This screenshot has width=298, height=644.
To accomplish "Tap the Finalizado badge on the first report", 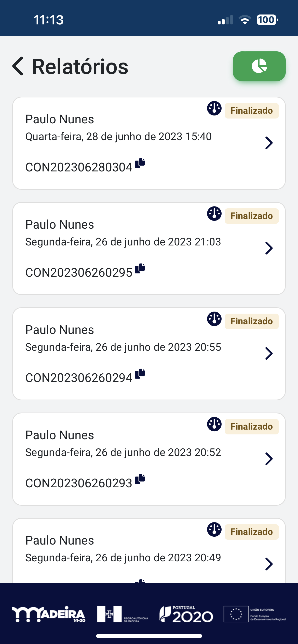I will (x=252, y=111).
